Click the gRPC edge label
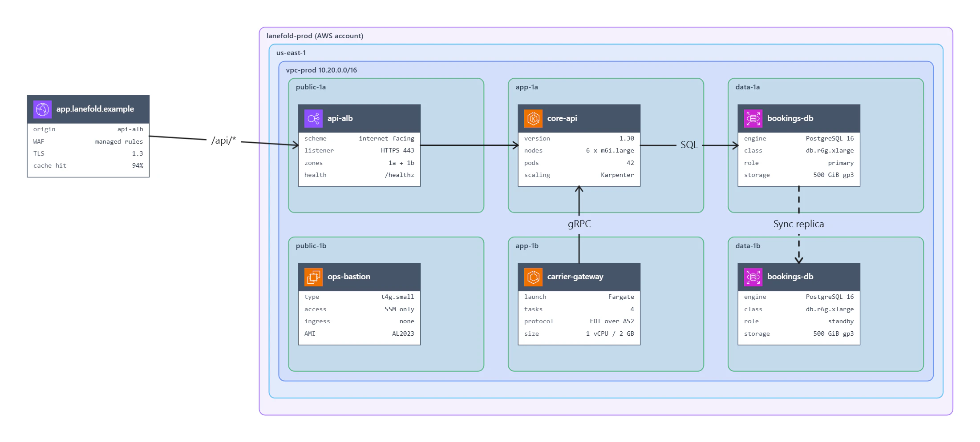The width and height of the screenshot is (980, 442). (579, 224)
